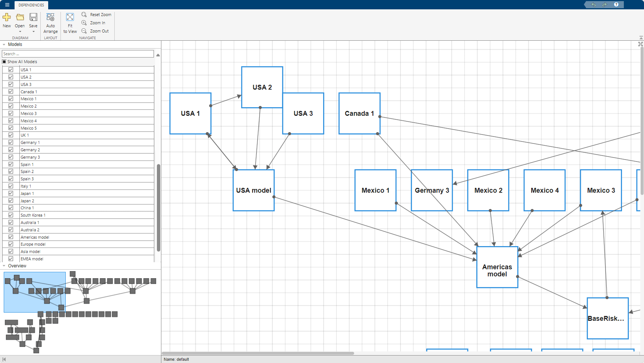Click the Save icon in toolbar
Viewport: 644px width, 363px height.
[x=33, y=18]
